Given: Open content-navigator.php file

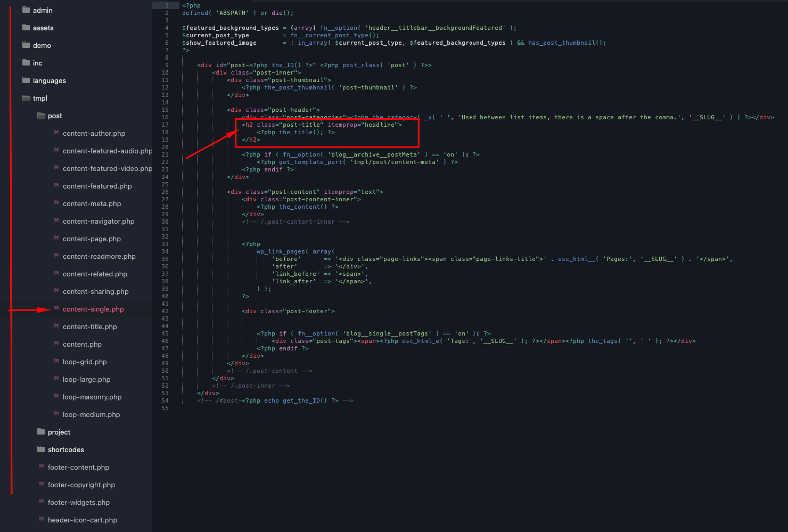Looking at the screenshot, I should point(98,221).
